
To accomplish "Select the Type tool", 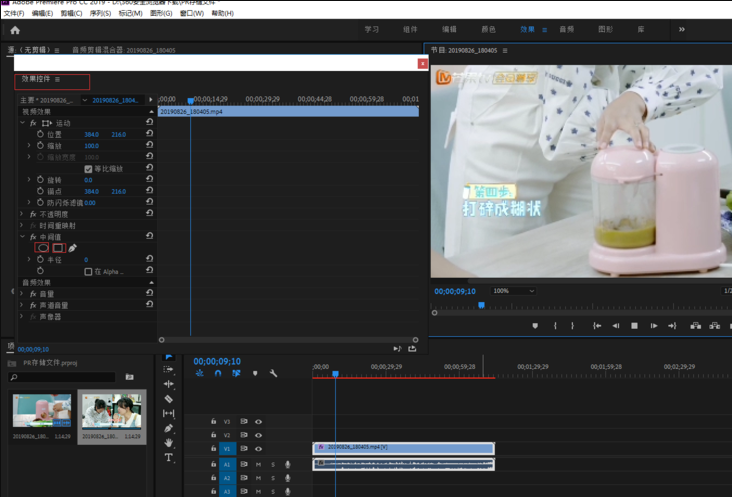I will click(x=169, y=457).
